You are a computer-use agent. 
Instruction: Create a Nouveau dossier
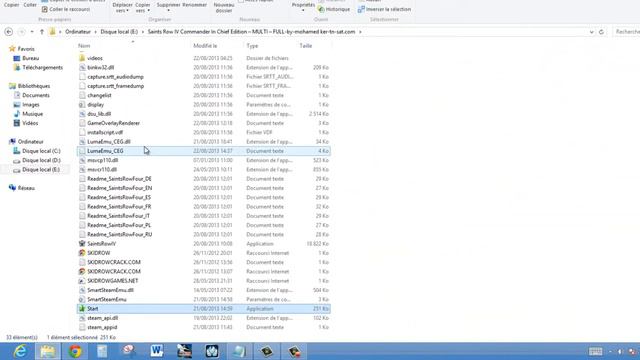(x=224, y=7)
